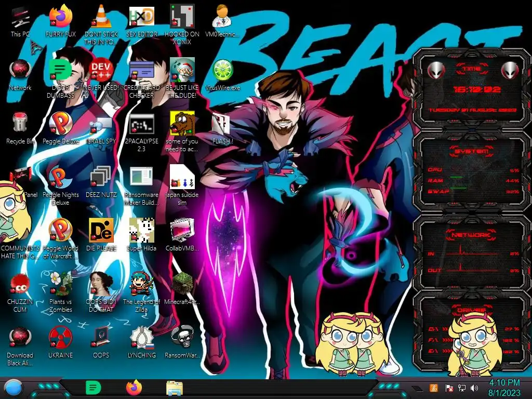Open the taskbar clock showing 4:10 PM
This screenshot has width=532, height=399.
[x=504, y=388]
